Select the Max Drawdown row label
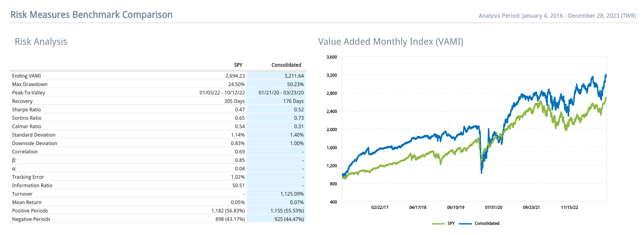Viewport: 644px width, 235px height. coord(30,84)
